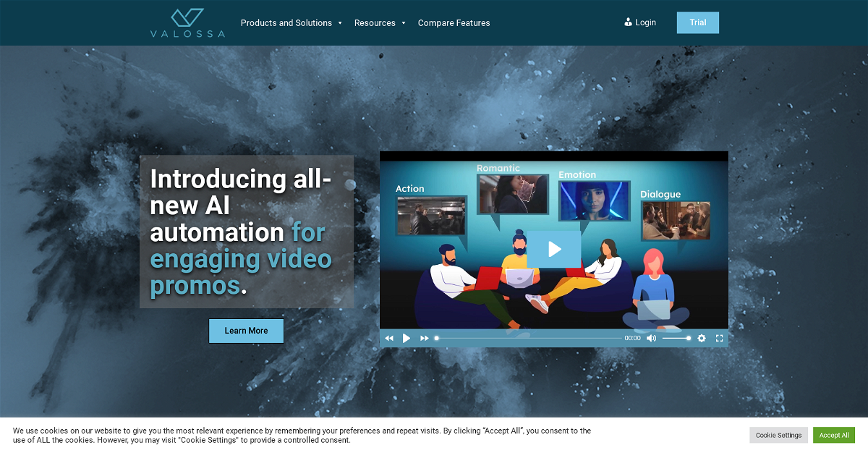Click the Romantic video thumbnail

pos(513,194)
